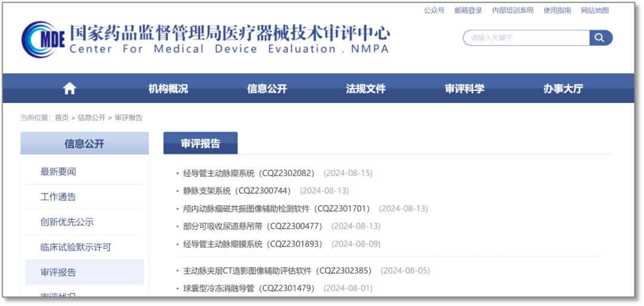Click the CMDE logo
The image size is (644, 306).
tap(43, 39)
